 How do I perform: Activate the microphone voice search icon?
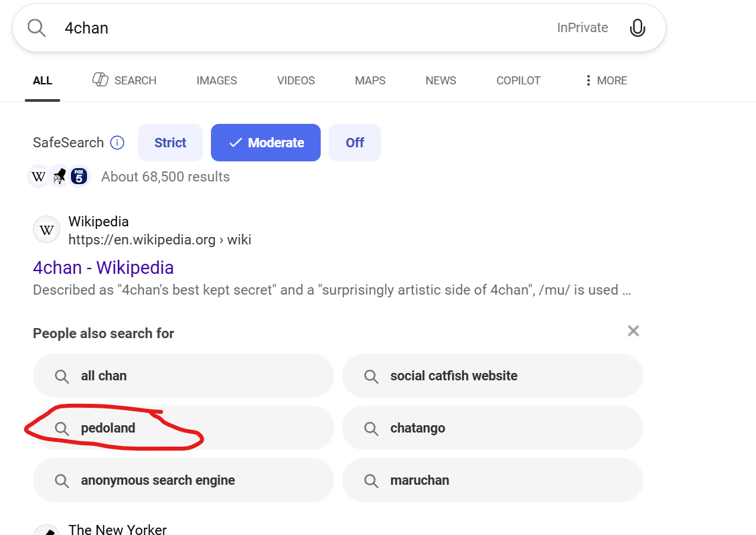click(x=637, y=28)
